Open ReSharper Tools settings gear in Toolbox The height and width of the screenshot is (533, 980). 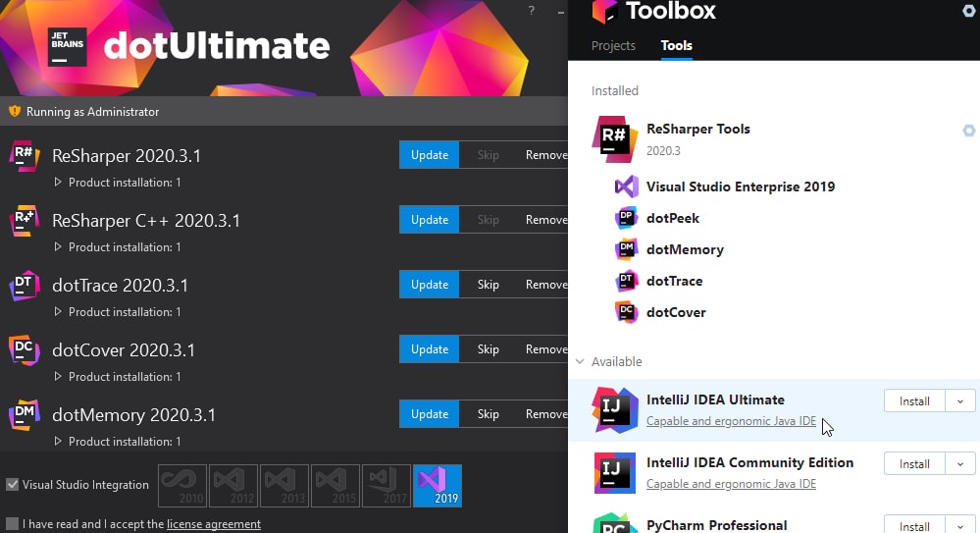[969, 131]
